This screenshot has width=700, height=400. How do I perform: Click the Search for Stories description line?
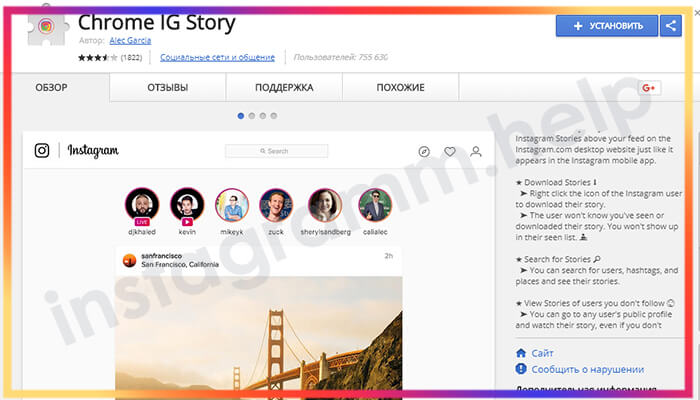pyautogui.click(x=558, y=259)
